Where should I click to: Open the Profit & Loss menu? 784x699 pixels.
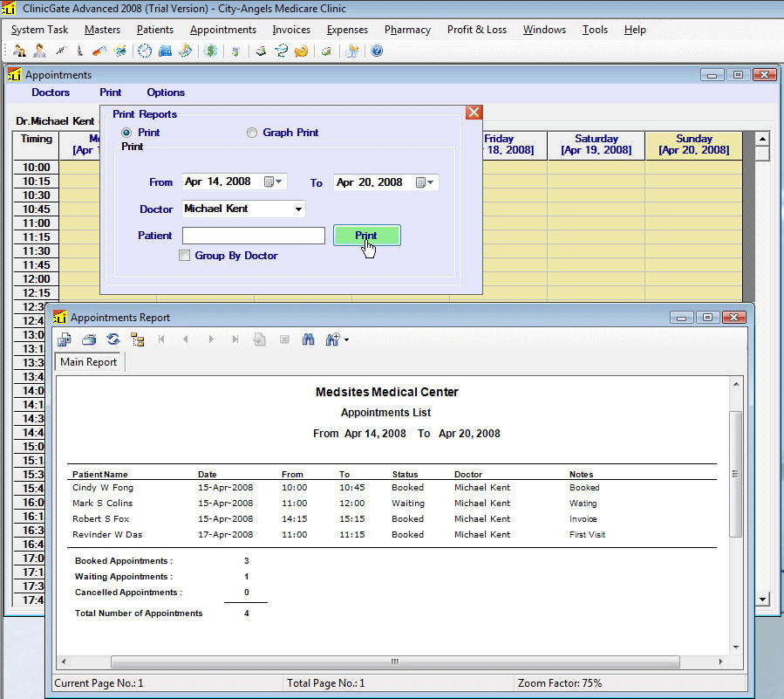point(477,30)
